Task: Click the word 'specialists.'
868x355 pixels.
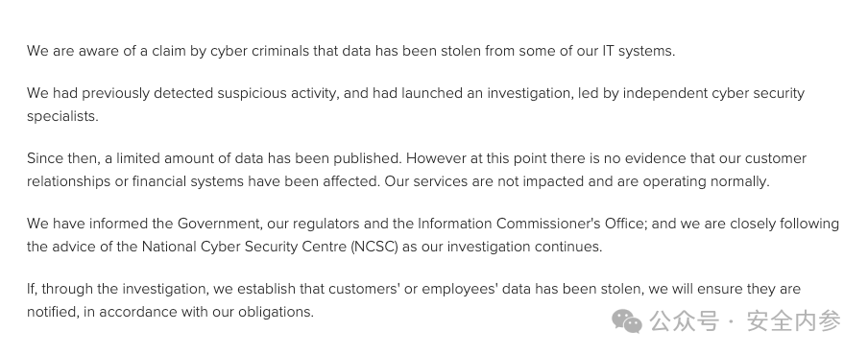Action: pos(62,116)
